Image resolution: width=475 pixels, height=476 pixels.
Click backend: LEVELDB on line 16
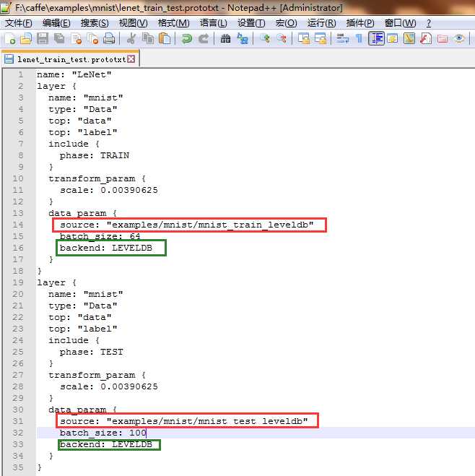point(106,248)
